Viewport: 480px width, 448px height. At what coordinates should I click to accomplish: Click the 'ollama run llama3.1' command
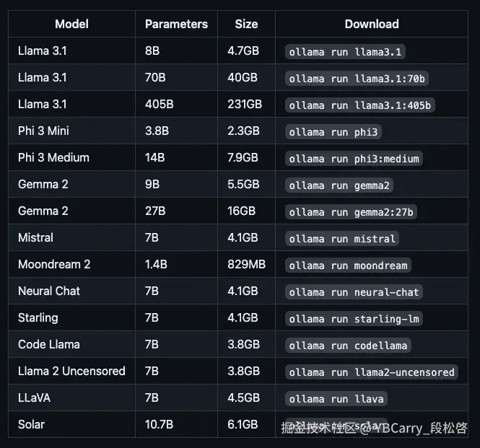[346, 52]
